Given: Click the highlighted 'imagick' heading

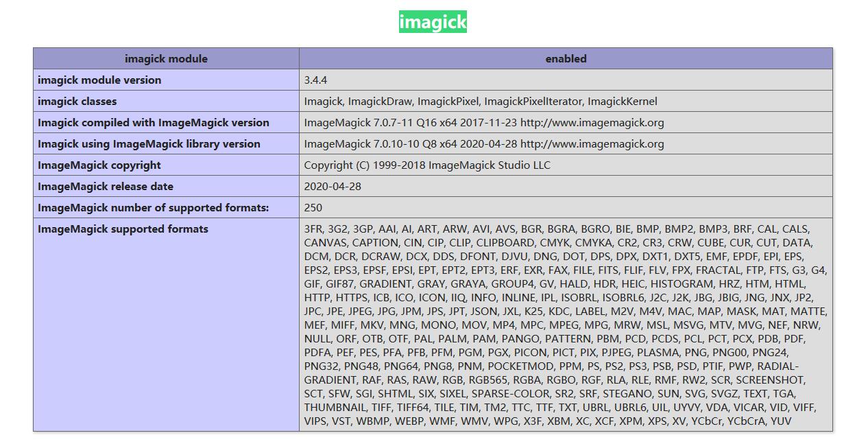Looking at the screenshot, I should 433,22.
